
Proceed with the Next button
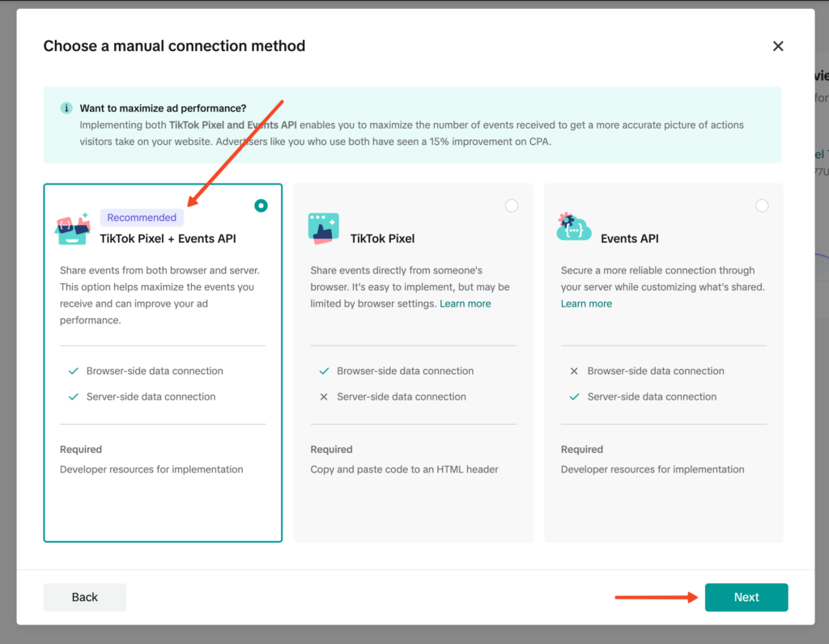click(746, 597)
